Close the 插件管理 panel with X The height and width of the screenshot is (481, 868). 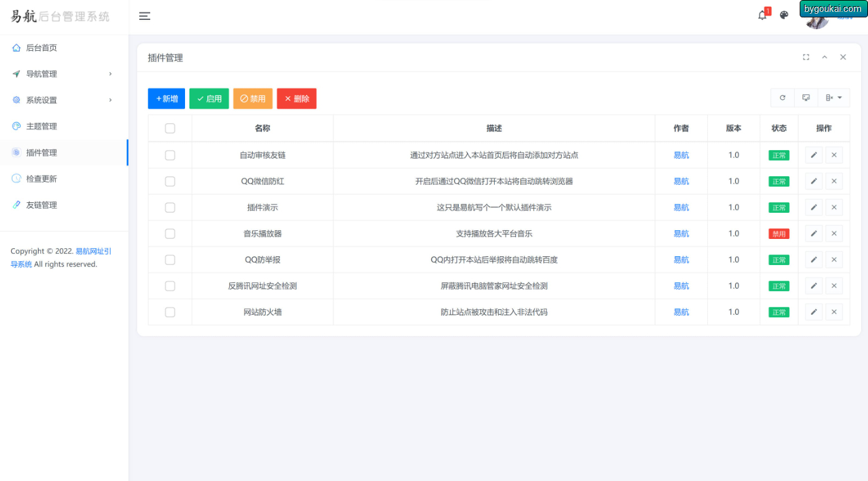coord(843,57)
